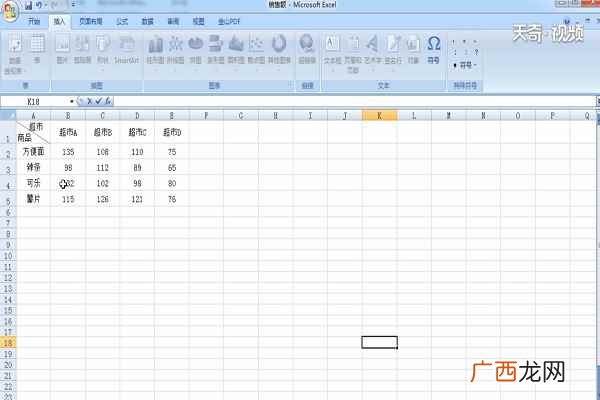
Task: Select the 超市B header cell
Action: (103, 132)
